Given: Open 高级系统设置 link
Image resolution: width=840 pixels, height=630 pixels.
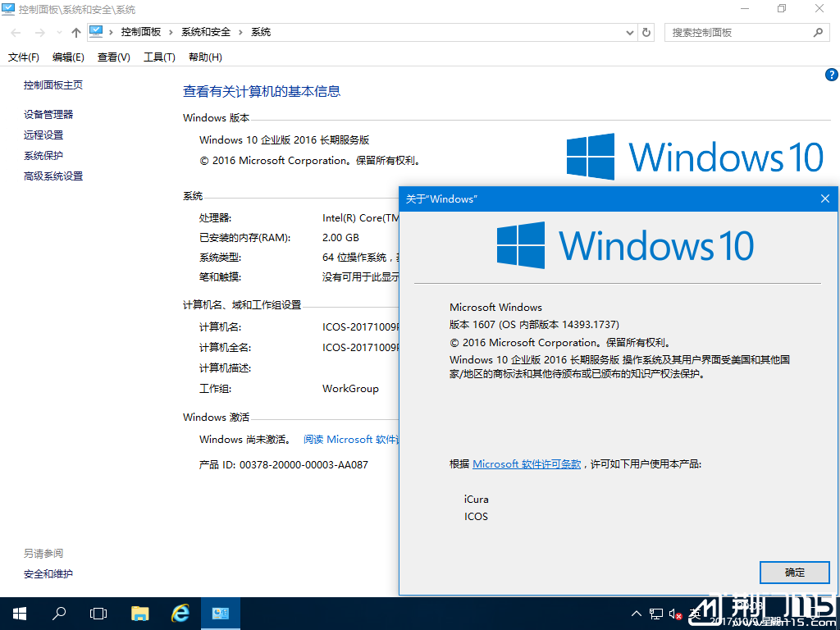Looking at the screenshot, I should [53, 176].
